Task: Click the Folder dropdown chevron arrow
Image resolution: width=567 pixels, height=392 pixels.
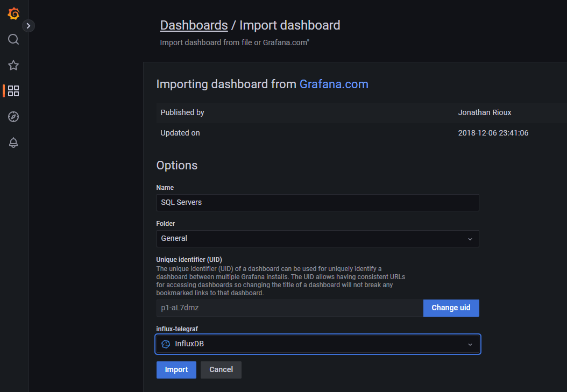Action: click(470, 239)
